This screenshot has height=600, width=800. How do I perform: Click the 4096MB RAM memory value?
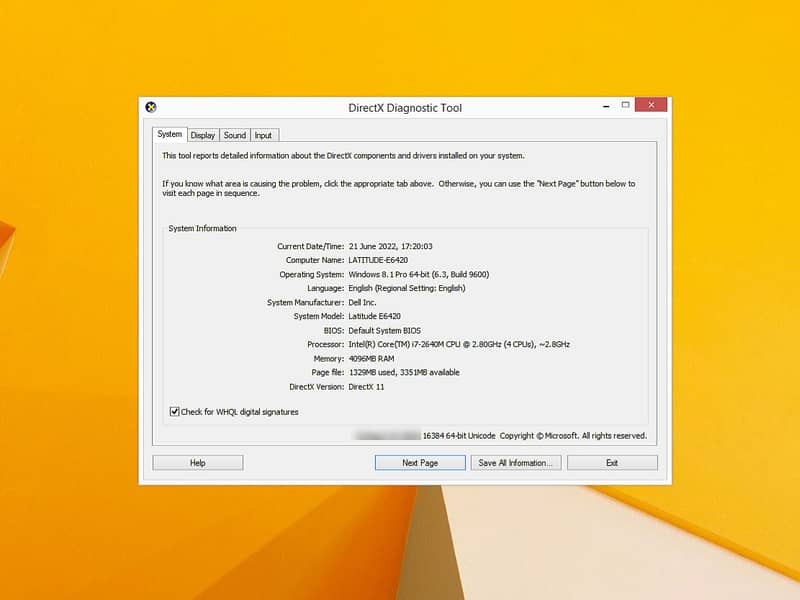point(373,358)
